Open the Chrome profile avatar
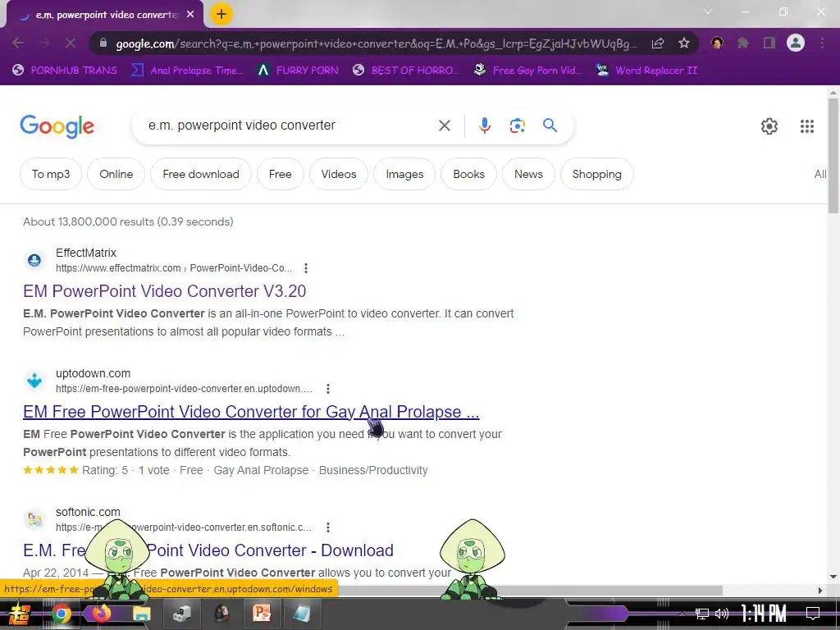This screenshot has height=630, width=840. coord(796,43)
